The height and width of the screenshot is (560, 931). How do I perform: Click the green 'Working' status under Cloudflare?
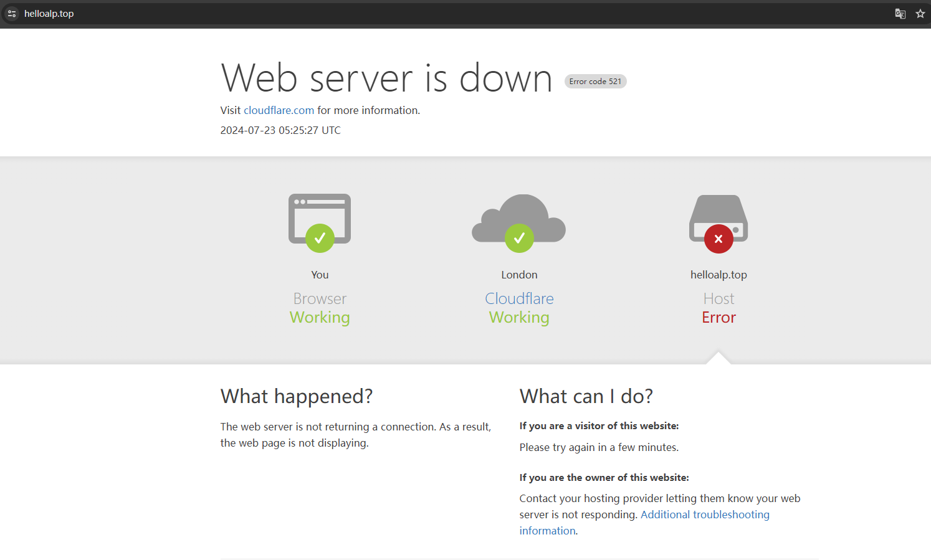pyautogui.click(x=519, y=318)
